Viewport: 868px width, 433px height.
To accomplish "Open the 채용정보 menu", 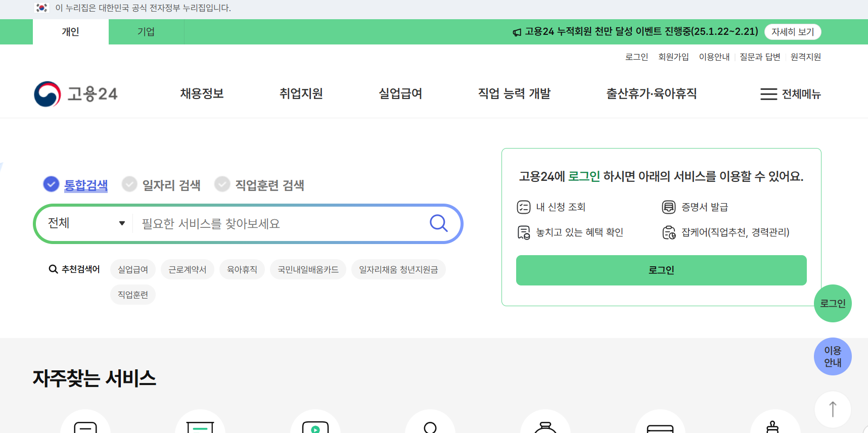I will click(202, 93).
